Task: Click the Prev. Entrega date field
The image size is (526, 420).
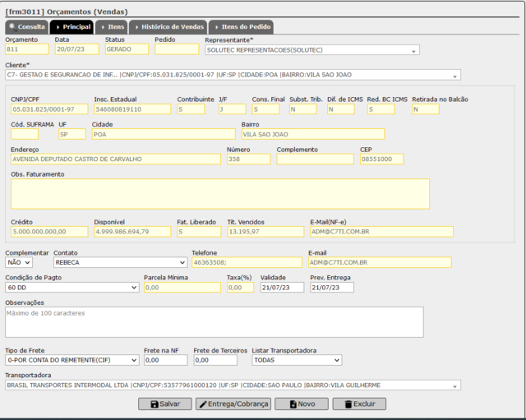Action: point(332,288)
